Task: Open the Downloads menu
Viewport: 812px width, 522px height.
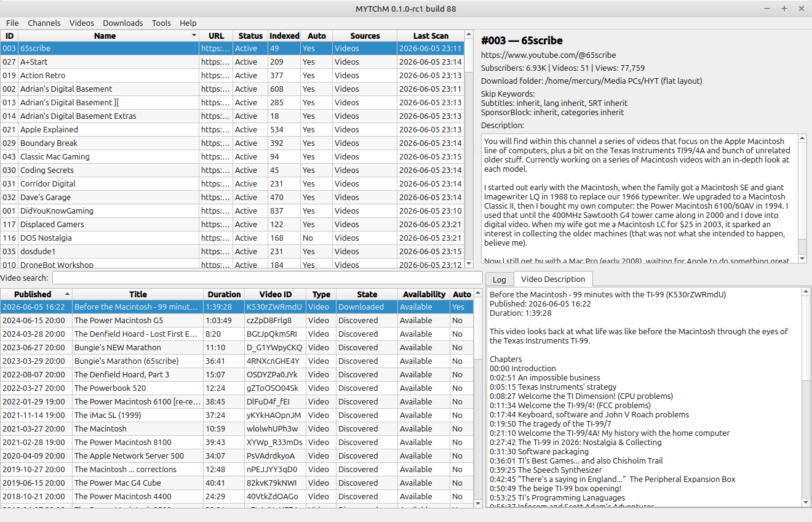Action: [123, 23]
